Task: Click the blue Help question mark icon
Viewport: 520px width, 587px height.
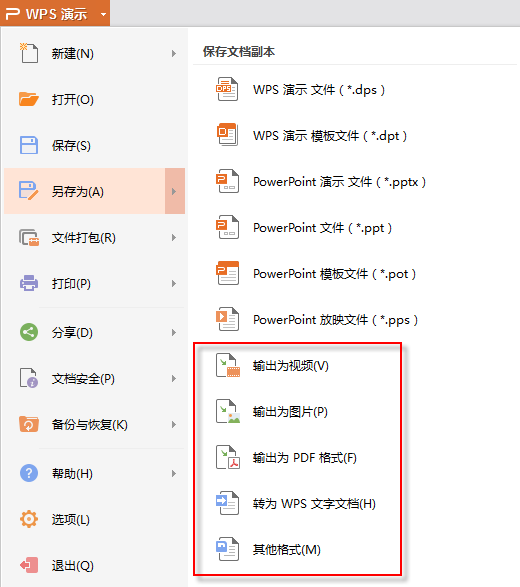Action: (x=29, y=473)
